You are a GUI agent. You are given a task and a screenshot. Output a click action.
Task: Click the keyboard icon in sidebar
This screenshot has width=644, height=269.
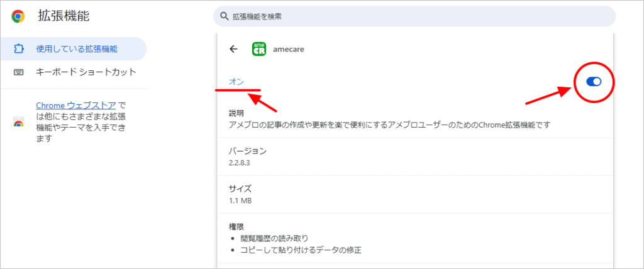pos(18,72)
